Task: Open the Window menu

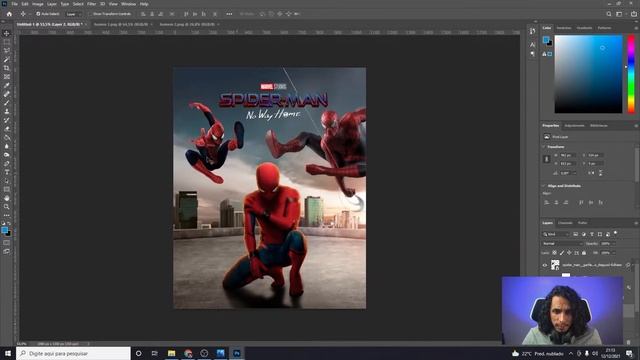Action: (128, 4)
